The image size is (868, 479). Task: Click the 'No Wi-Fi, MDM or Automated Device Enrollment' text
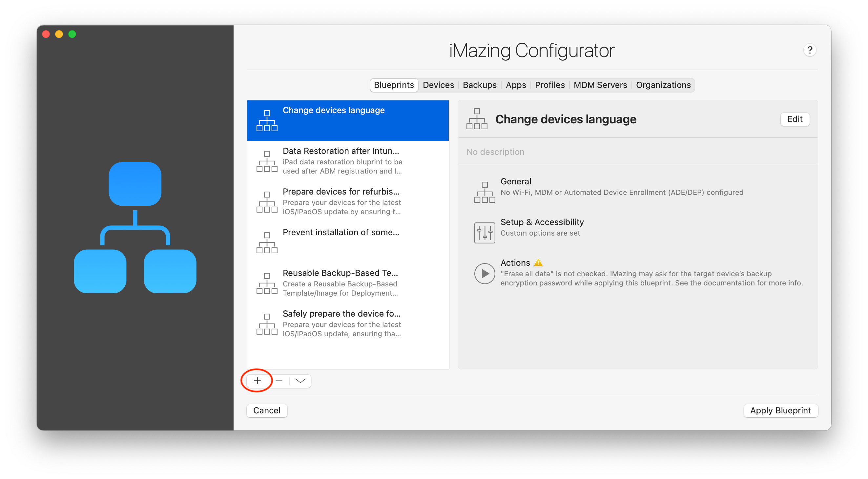click(x=621, y=192)
